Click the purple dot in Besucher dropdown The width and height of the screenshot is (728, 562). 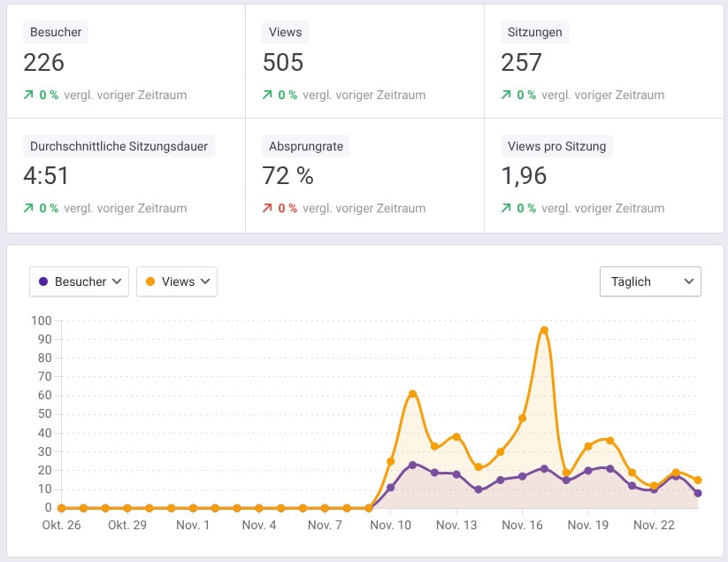coord(44,281)
